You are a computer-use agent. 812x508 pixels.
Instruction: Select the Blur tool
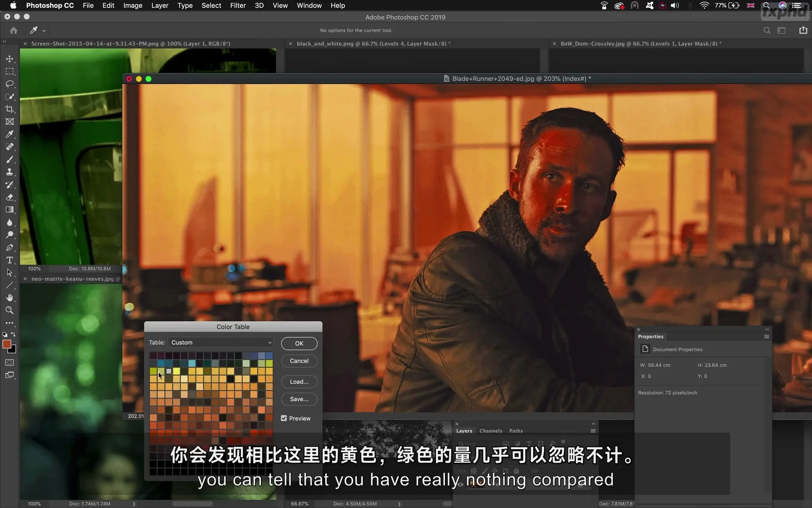click(x=10, y=223)
